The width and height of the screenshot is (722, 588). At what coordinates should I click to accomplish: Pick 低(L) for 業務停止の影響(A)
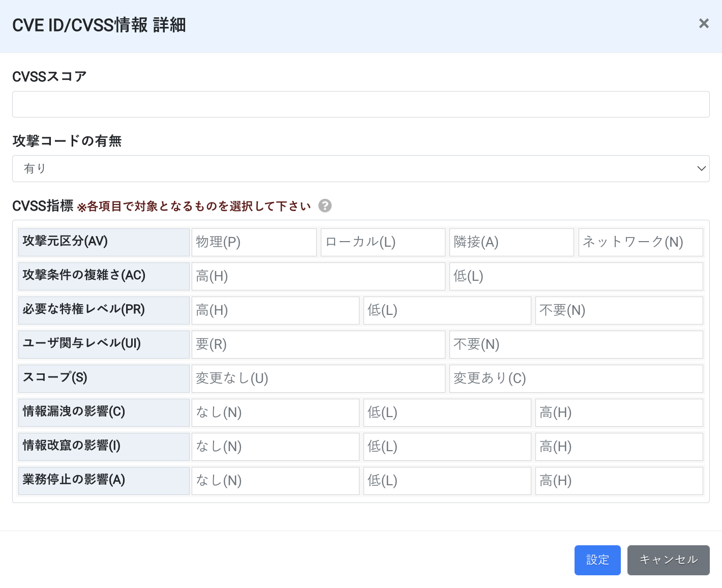[x=447, y=481]
